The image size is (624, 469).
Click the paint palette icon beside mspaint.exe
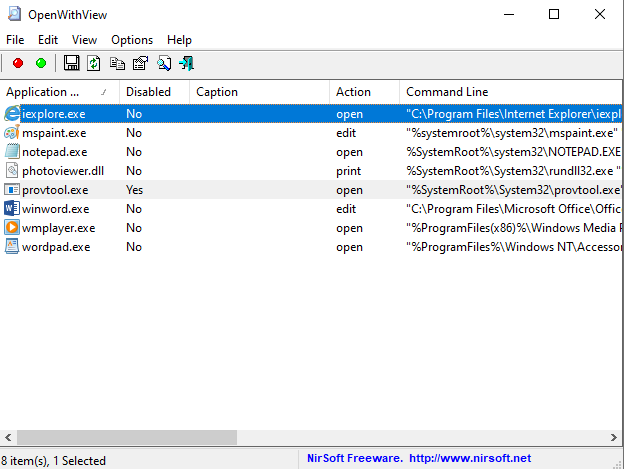click(x=12, y=132)
